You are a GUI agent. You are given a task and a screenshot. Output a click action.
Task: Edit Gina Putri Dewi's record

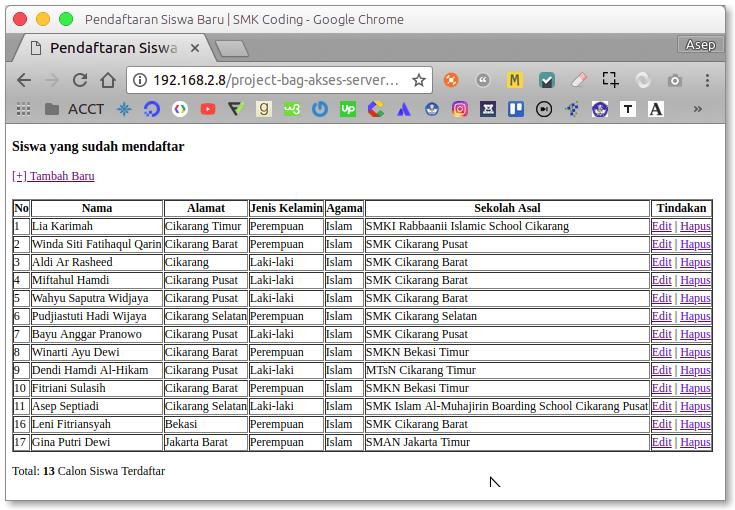coord(661,442)
